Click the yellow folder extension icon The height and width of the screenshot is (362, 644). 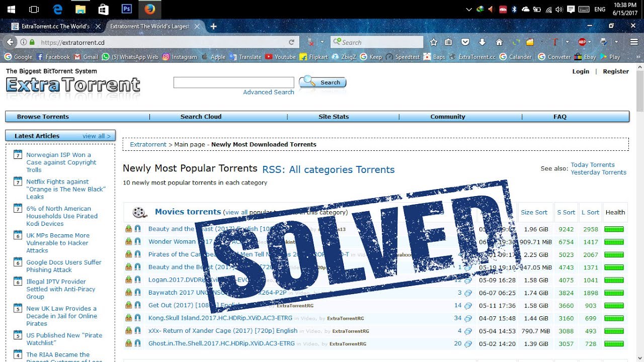point(530,42)
